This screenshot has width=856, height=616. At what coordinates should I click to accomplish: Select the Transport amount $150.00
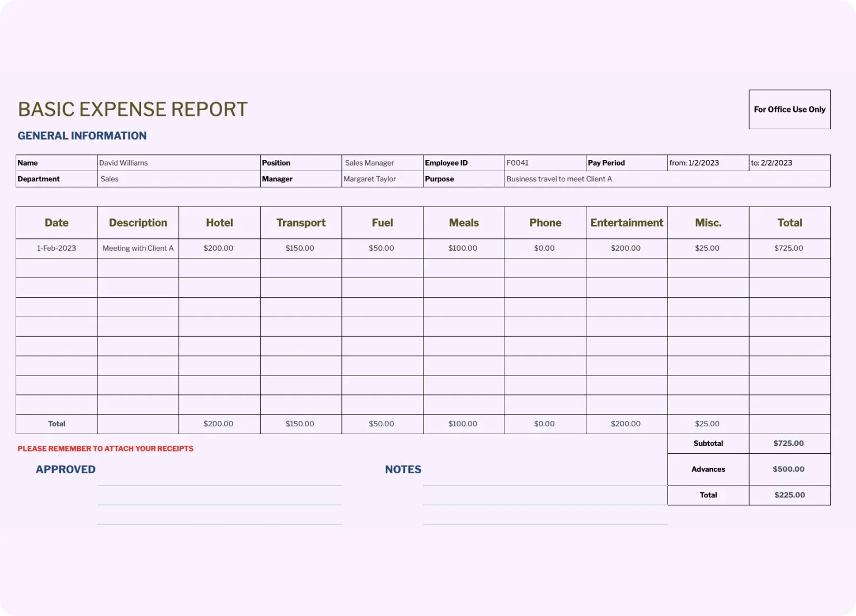click(x=300, y=248)
